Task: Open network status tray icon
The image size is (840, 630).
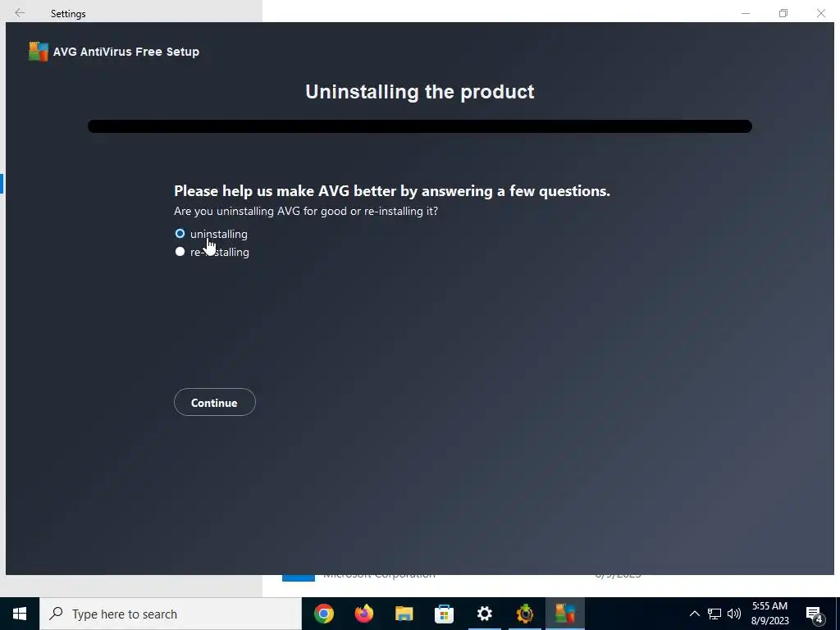Action: tap(714, 614)
